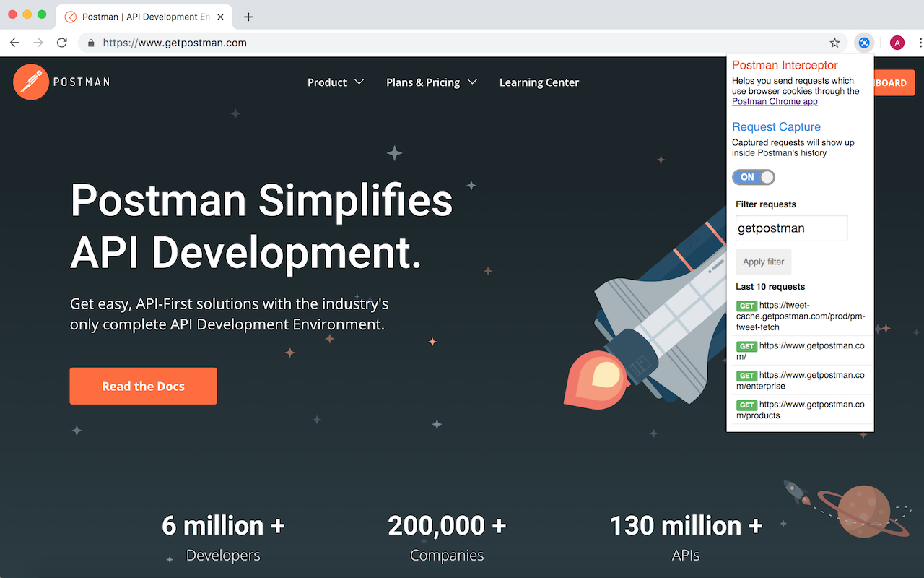Reload the page

click(x=62, y=43)
